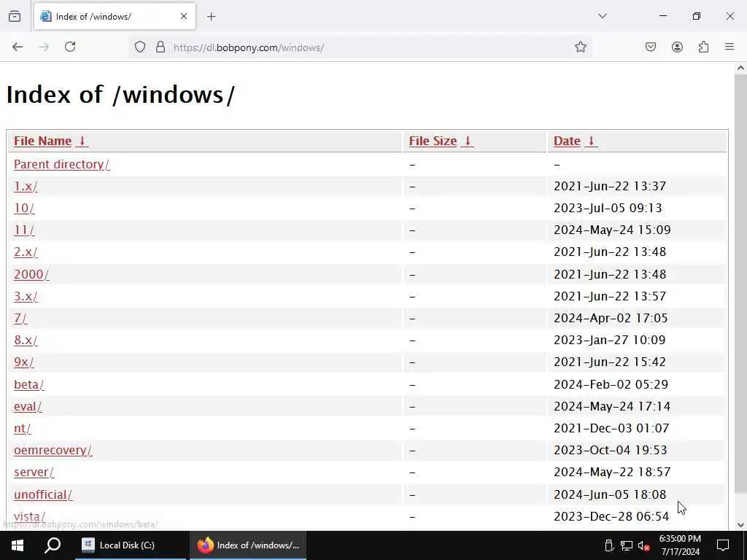Open the eval/ folder link
The width and height of the screenshot is (747, 560).
28,406
